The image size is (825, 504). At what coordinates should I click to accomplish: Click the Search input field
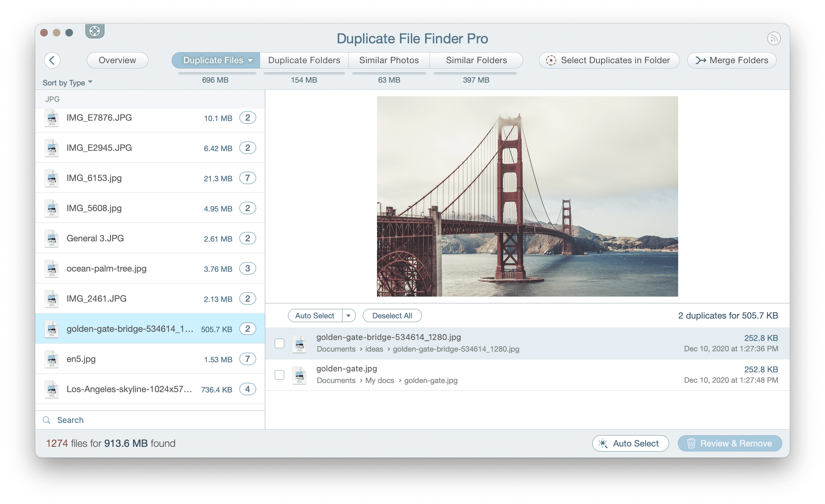(150, 420)
